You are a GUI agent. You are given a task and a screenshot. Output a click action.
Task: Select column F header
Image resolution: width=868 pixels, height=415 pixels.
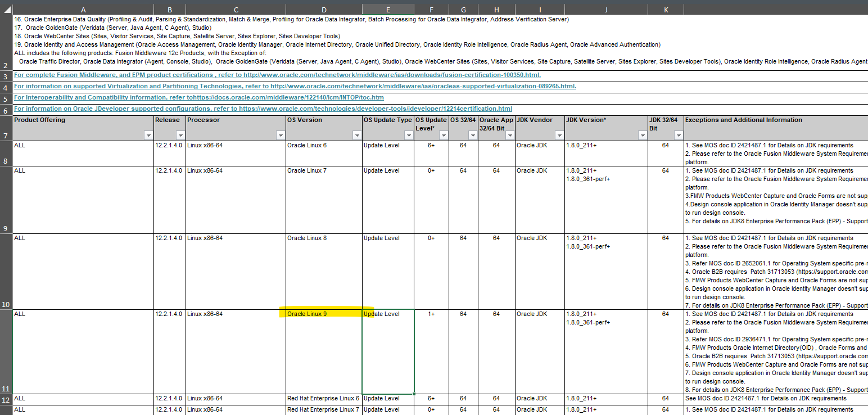point(431,10)
